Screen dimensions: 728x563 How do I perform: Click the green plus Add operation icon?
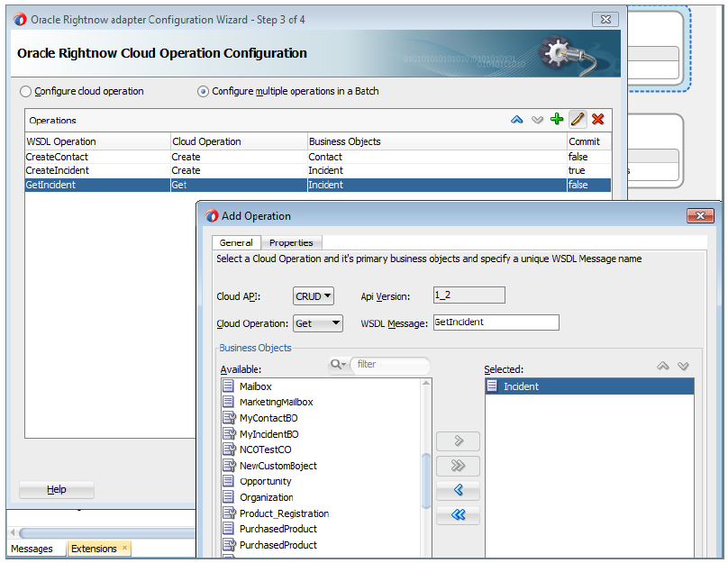[557, 120]
